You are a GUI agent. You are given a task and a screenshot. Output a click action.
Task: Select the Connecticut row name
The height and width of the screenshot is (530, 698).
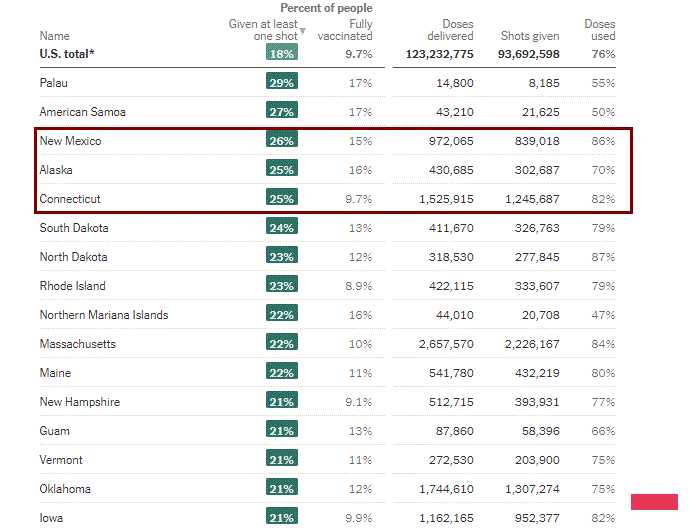(x=70, y=199)
